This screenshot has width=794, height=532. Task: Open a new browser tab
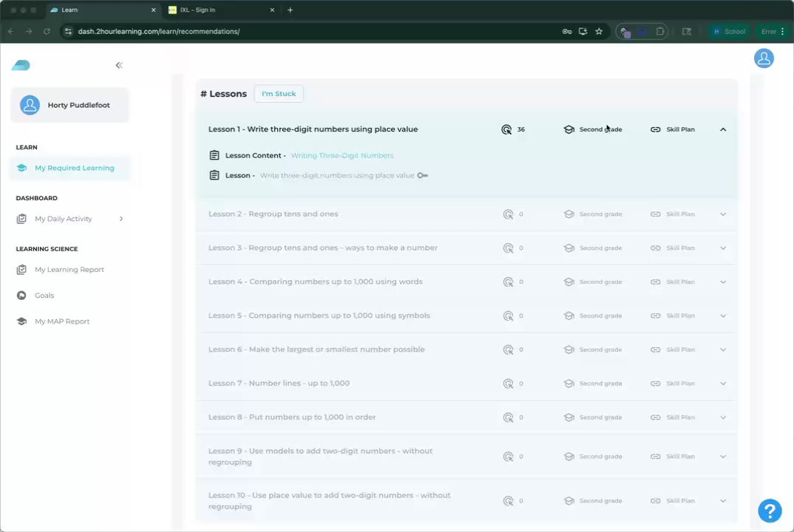click(x=290, y=10)
